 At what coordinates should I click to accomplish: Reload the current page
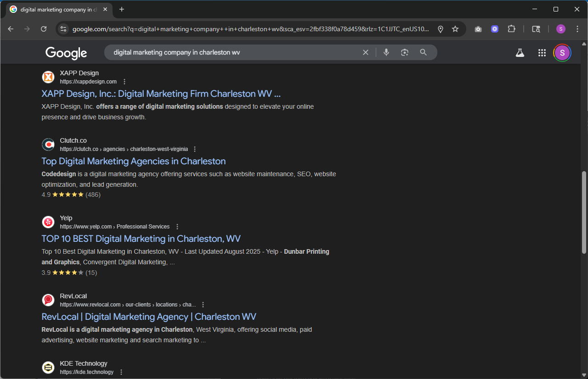pyautogui.click(x=44, y=29)
